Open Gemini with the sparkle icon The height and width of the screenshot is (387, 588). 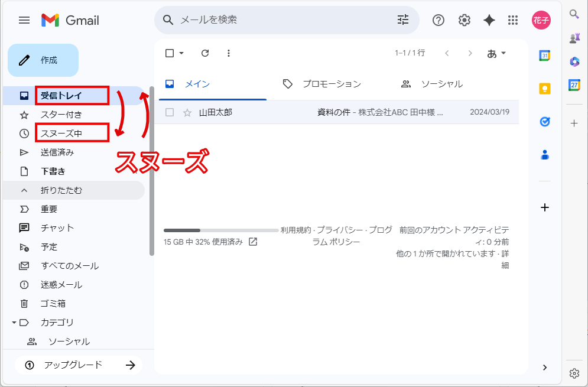(x=489, y=19)
